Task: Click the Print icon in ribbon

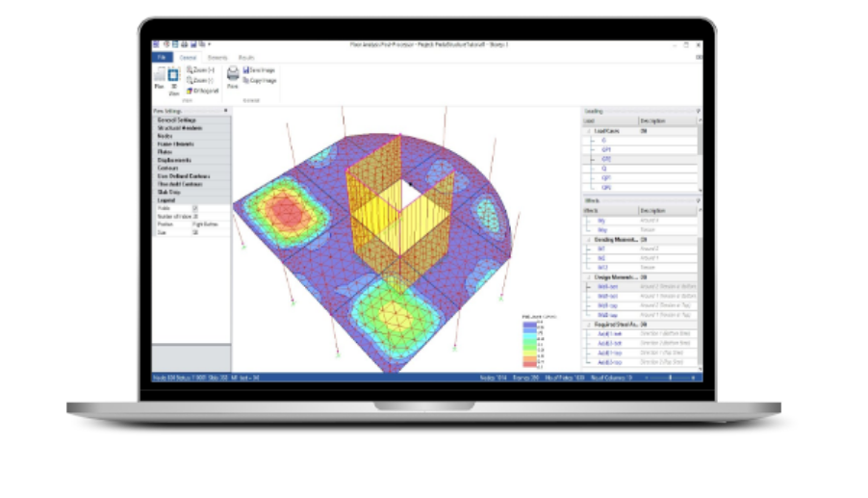Action: [x=232, y=75]
